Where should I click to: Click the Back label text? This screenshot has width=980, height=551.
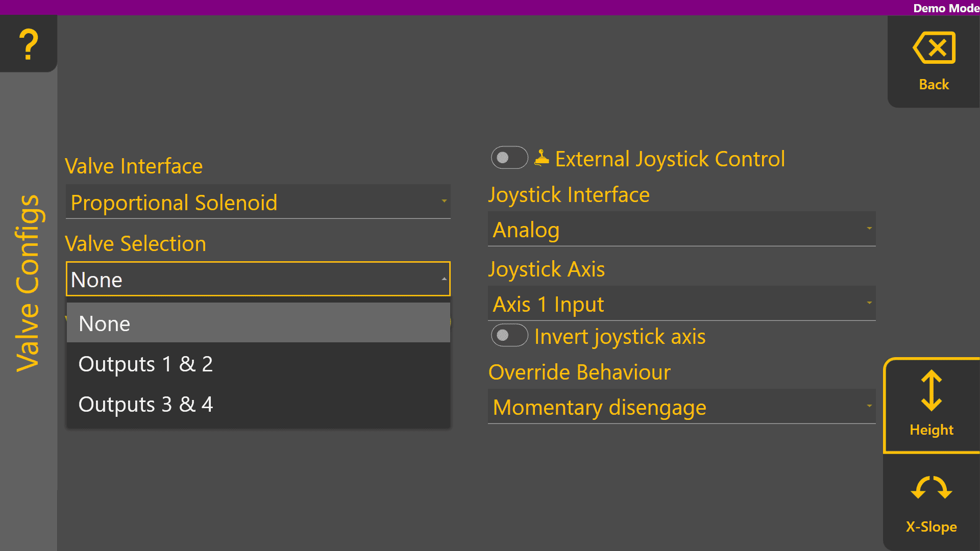(934, 84)
